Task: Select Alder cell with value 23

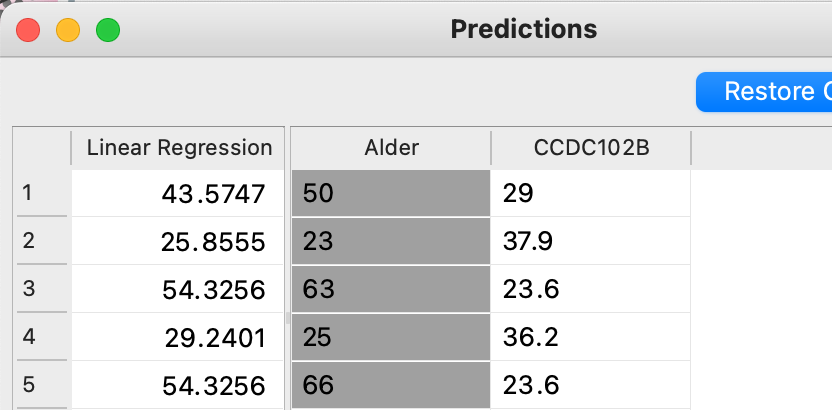Action: pyautogui.click(x=391, y=242)
